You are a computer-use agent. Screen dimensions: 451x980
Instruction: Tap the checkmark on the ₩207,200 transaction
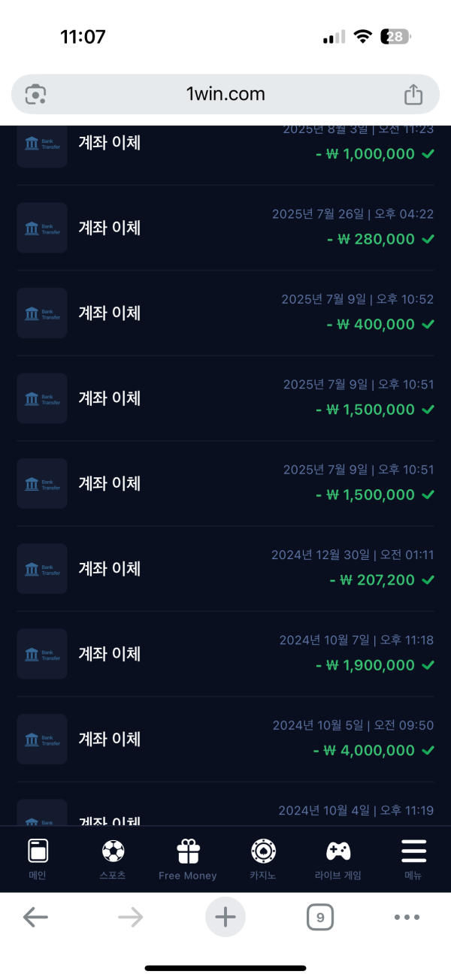pyautogui.click(x=427, y=579)
